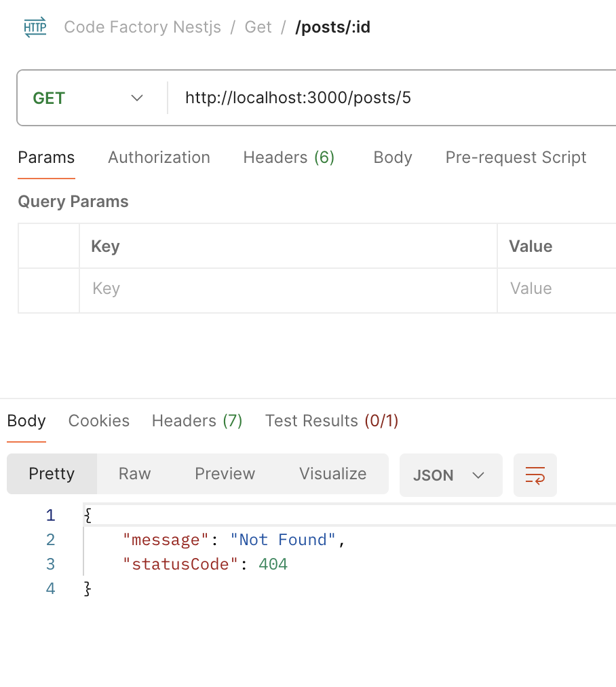Open Code Factory Nestjs breadcrumb link
The image size is (616, 687).
coord(142,27)
